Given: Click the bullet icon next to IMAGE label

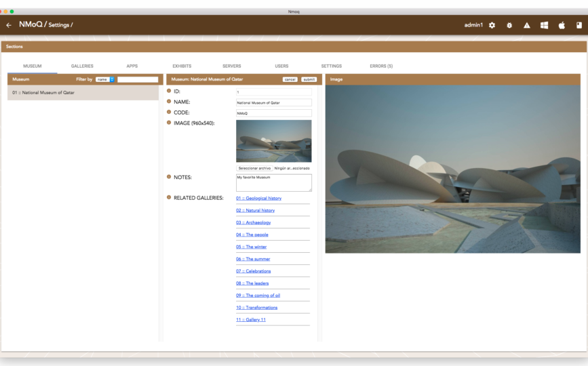Looking at the screenshot, I should (x=169, y=122).
